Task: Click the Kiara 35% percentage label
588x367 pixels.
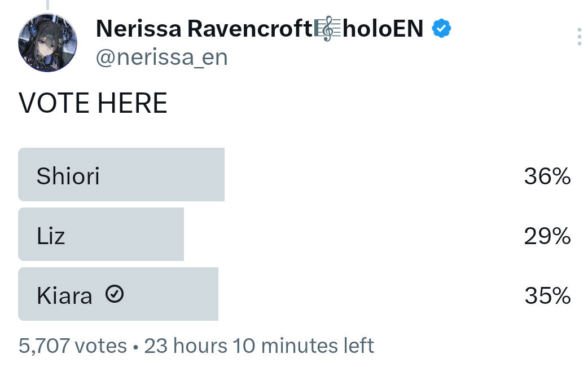Action: coord(547,296)
